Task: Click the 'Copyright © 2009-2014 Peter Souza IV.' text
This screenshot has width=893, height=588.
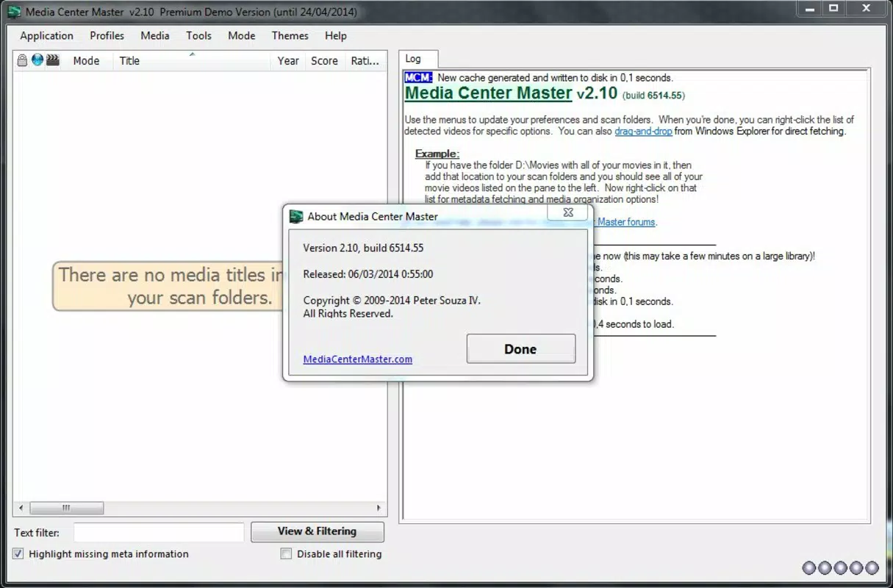Action: [x=392, y=301]
